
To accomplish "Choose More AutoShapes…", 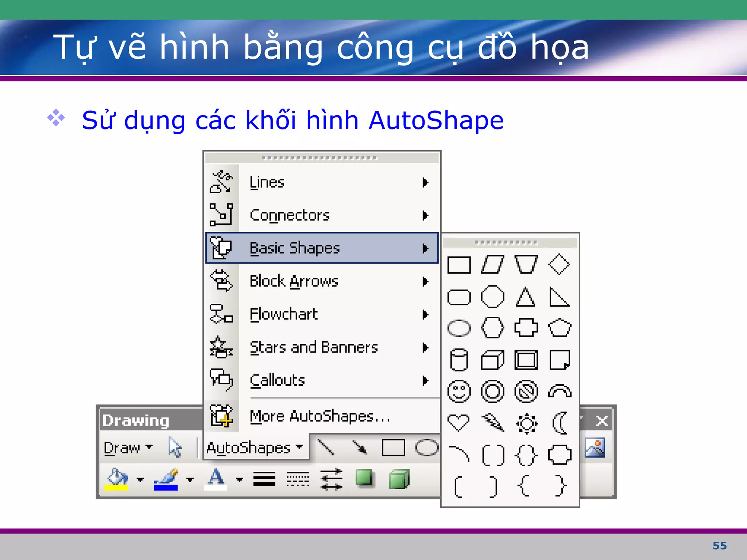I will click(x=322, y=416).
